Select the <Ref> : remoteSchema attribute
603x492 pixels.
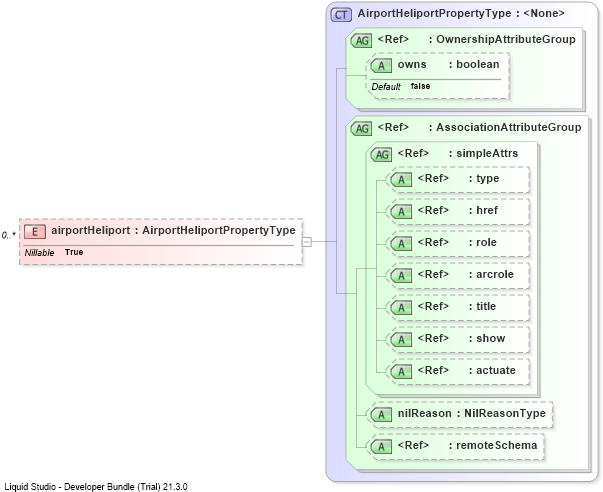click(x=467, y=445)
